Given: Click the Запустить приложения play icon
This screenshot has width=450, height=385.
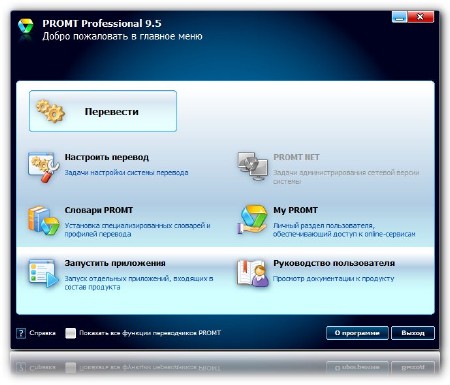Looking at the screenshot, I should click(x=44, y=273).
